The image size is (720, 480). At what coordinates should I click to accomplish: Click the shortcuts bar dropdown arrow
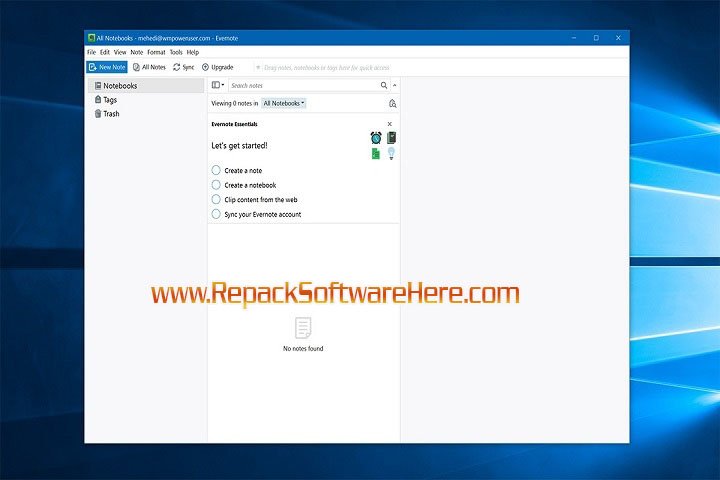(258, 68)
